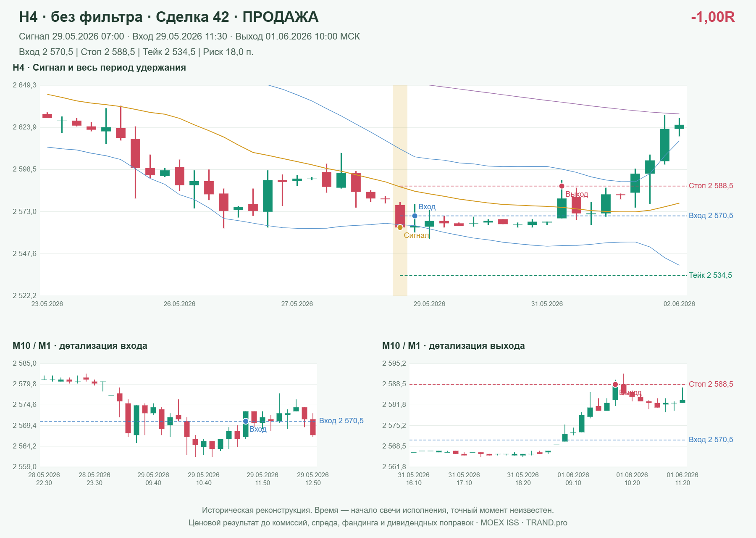Click 'Вход 2 570,5' label in exit detail chart

tap(711, 440)
